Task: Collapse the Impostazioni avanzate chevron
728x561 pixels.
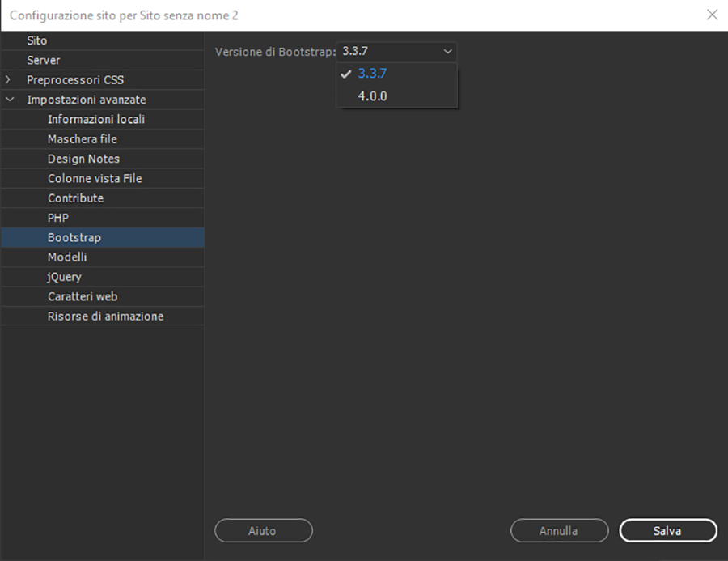Action: click(9, 100)
